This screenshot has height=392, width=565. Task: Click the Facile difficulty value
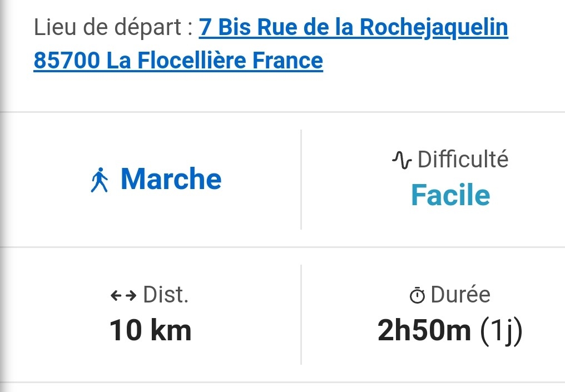(450, 195)
